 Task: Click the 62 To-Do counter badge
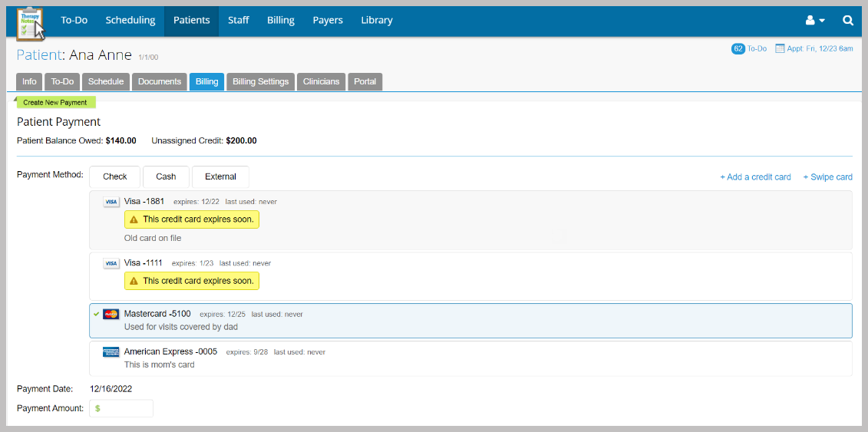click(738, 48)
